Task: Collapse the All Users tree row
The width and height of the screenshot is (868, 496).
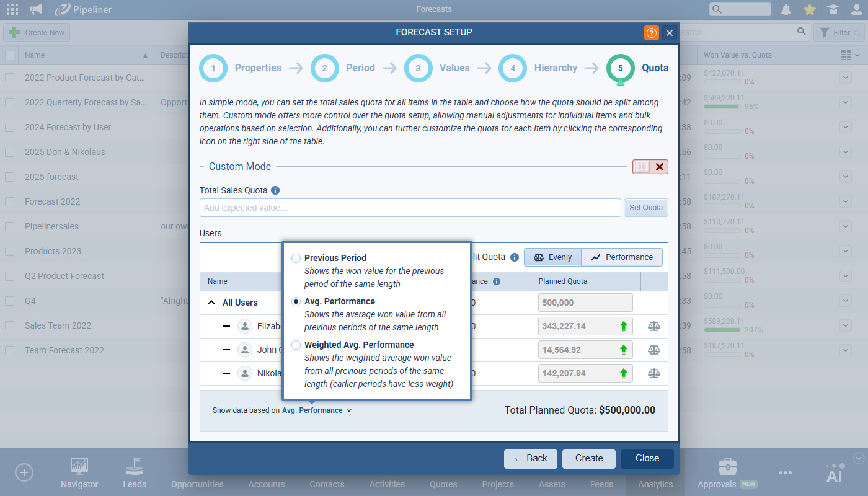Action: coord(211,303)
